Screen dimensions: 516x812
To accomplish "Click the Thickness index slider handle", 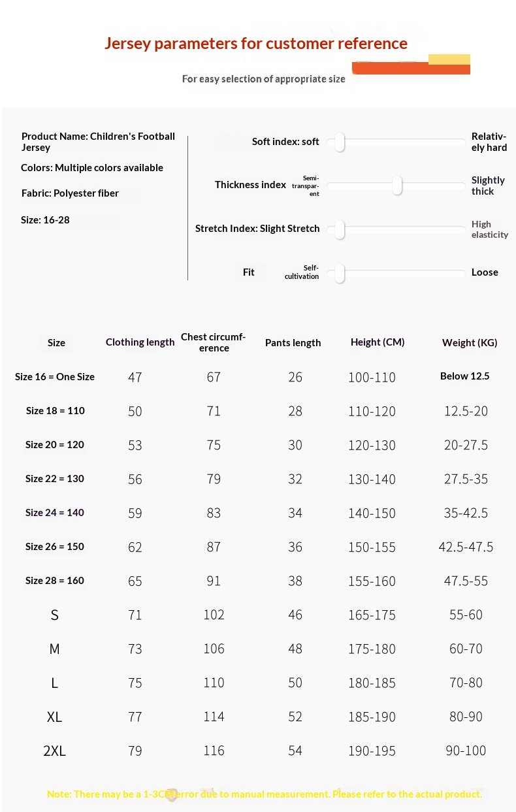I will pos(397,186).
